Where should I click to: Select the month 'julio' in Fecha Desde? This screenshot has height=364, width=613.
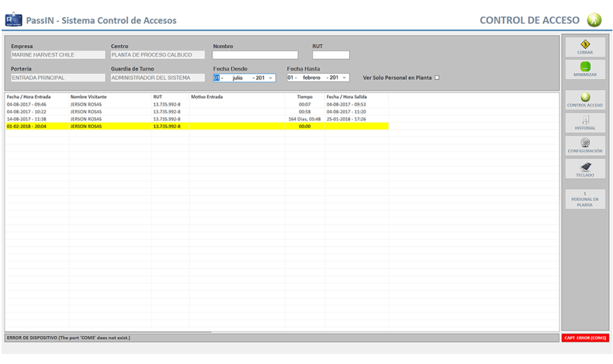point(238,78)
